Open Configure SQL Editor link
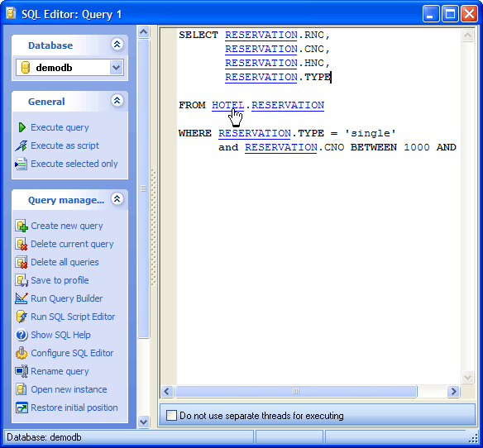The width and height of the screenshot is (483, 448). pos(72,353)
